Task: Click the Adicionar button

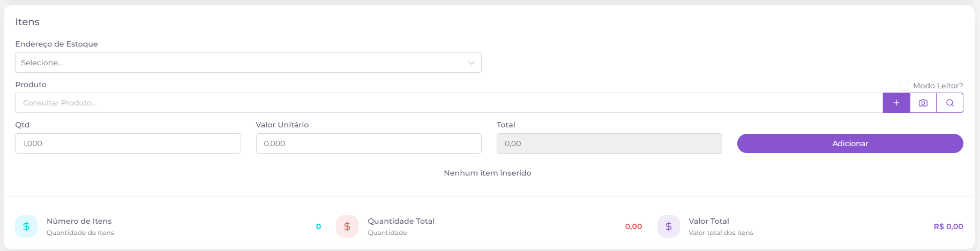Action: click(x=850, y=143)
